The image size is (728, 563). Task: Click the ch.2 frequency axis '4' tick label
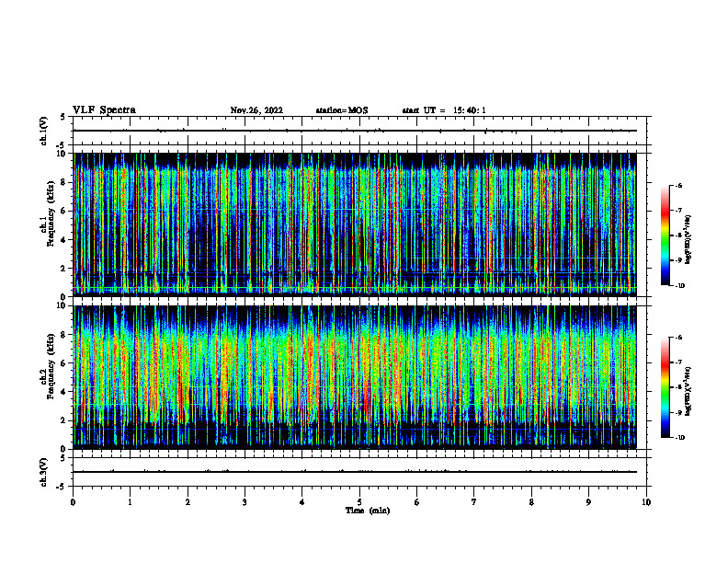tap(63, 392)
